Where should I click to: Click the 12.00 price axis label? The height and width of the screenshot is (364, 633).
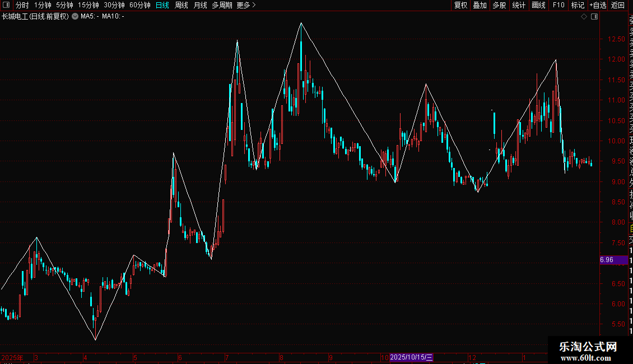(616, 59)
